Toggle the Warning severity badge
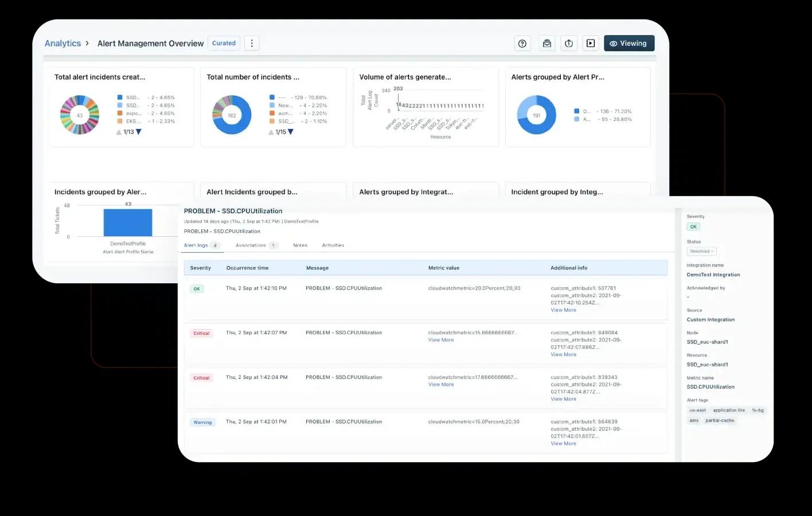Viewport: 812px width, 516px height. point(202,422)
